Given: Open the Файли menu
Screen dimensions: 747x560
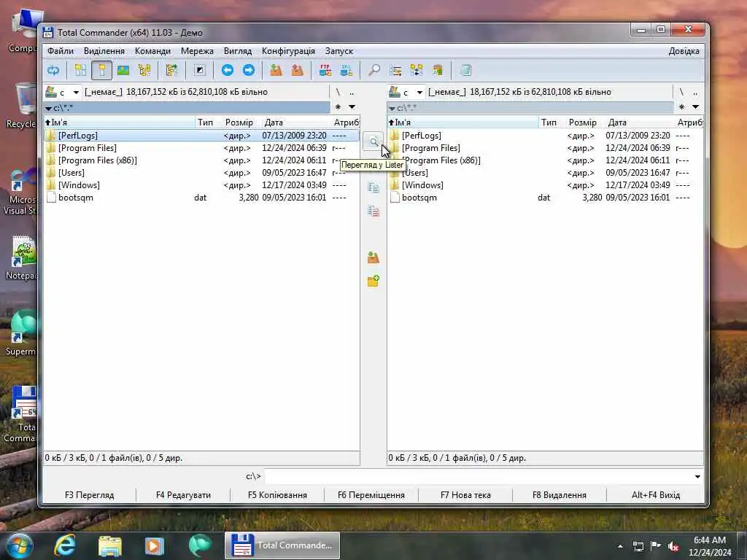Looking at the screenshot, I should point(61,51).
